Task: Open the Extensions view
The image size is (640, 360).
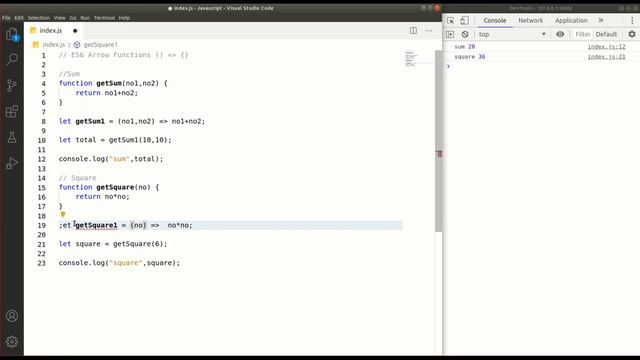Action: pos(12,111)
